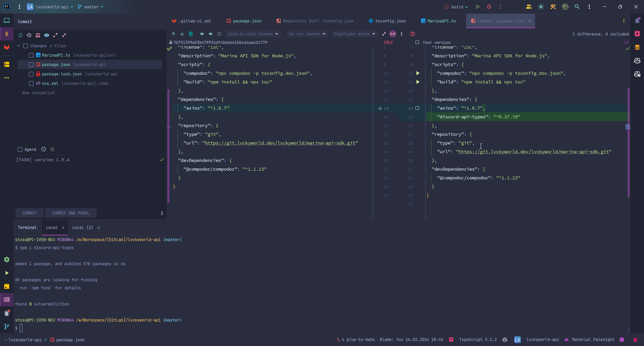
Task: Click the Search Everywhere magnifier icon
Action: pos(577,7)
